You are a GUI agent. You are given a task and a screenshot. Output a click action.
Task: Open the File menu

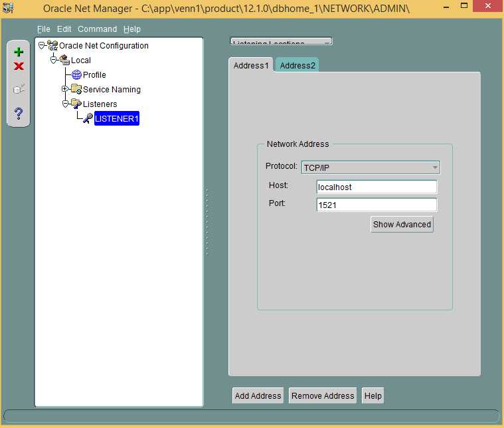[x=44, y=29]
